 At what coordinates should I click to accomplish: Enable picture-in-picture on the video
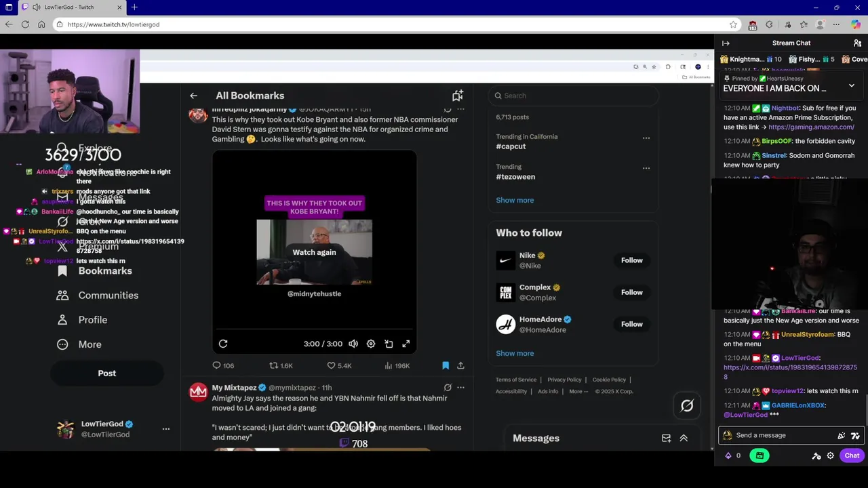point(389,344)
